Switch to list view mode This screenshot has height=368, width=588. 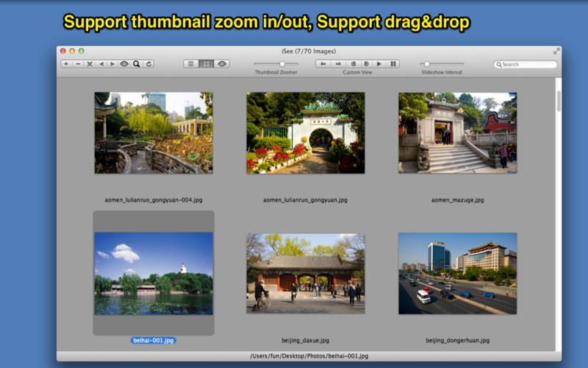(x=191, y=64)
